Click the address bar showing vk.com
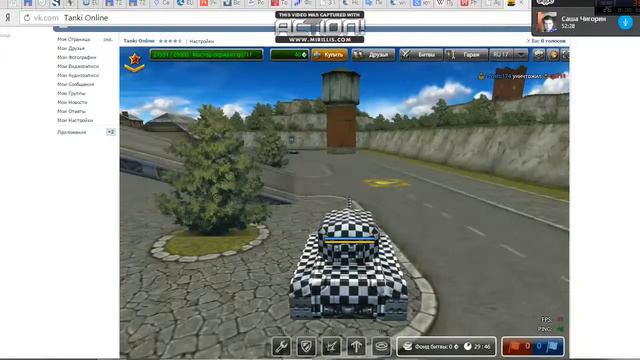640x360 pixels. [x=273, y=18]
